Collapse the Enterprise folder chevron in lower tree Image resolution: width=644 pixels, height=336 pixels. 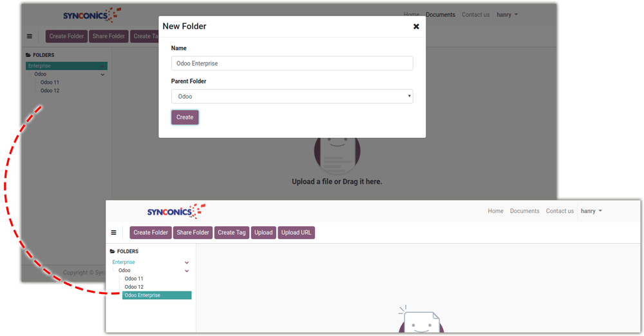(x=187, y=262)
